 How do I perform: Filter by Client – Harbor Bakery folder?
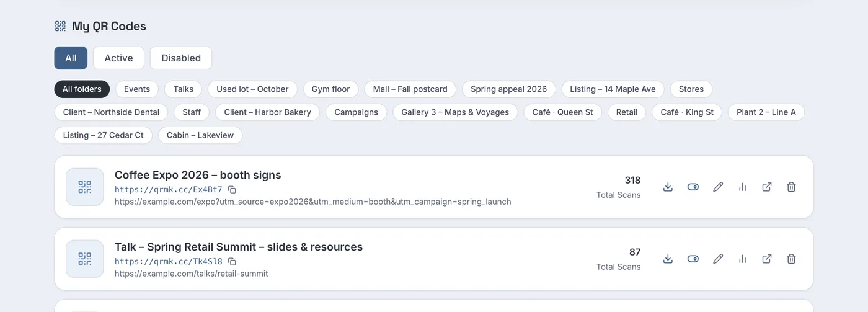[x=268, y=112]
